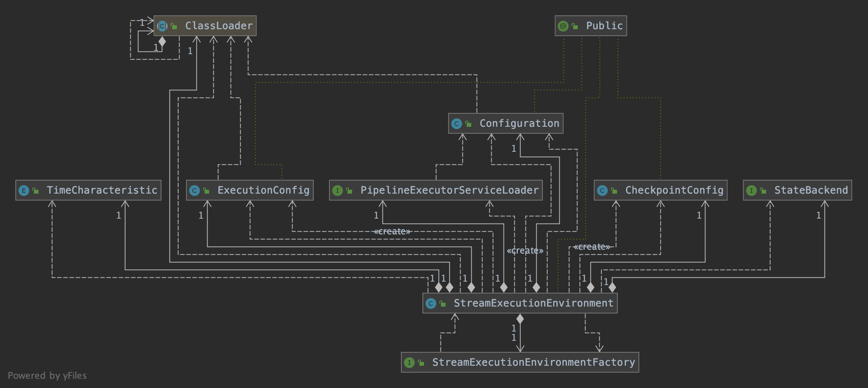Click the StreamExecutionEnvironmentFactory node label
868x388 pixels.
[x=534, y=362]
